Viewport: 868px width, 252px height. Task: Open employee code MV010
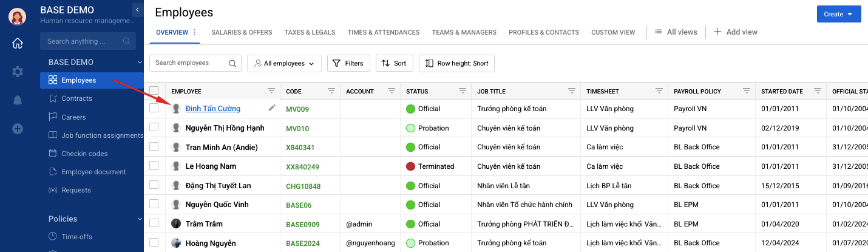(297, 128)
